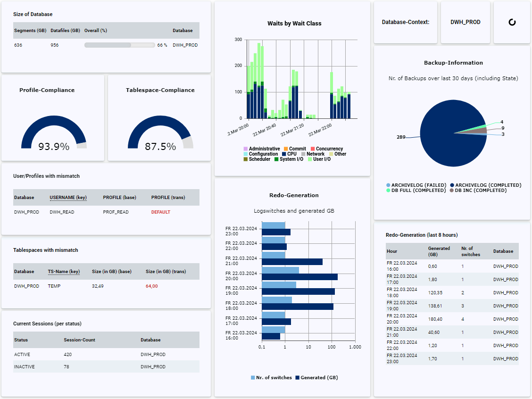The width and height of the screenshot is (532, 399).
Task: Click the red DEFAULT profile value
Action: tap(160, 212)
